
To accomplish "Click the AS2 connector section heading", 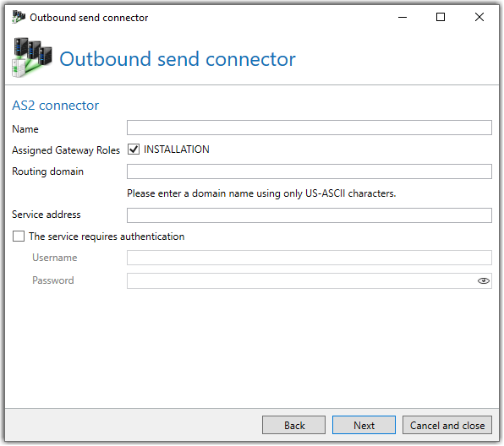I will [56, 106].
